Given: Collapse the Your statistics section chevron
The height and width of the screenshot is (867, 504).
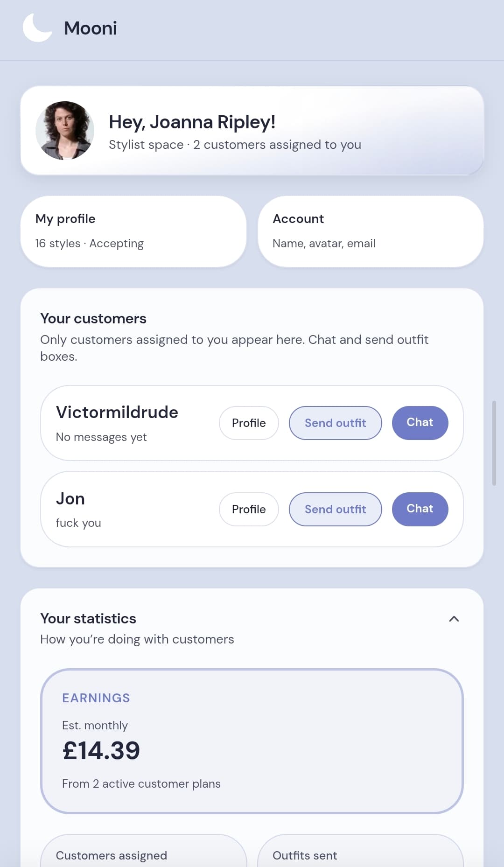Looking at the screenshot, I should 454,619.
